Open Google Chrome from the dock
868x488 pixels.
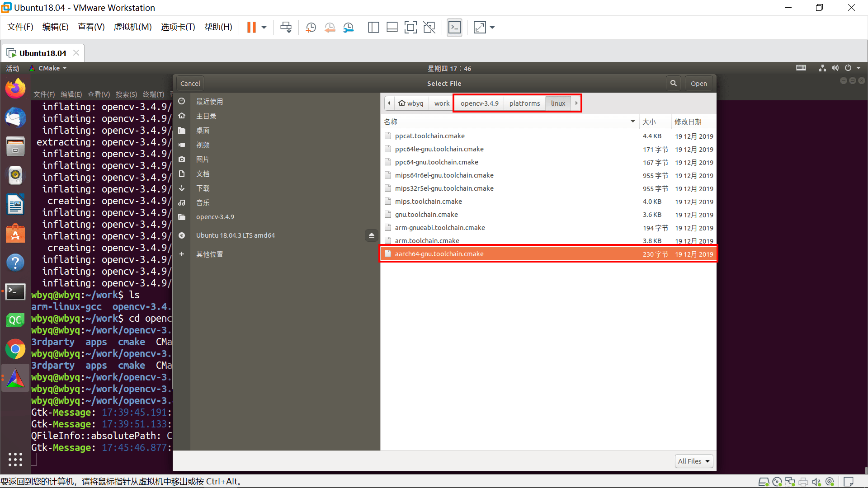(x=15, y=349)
